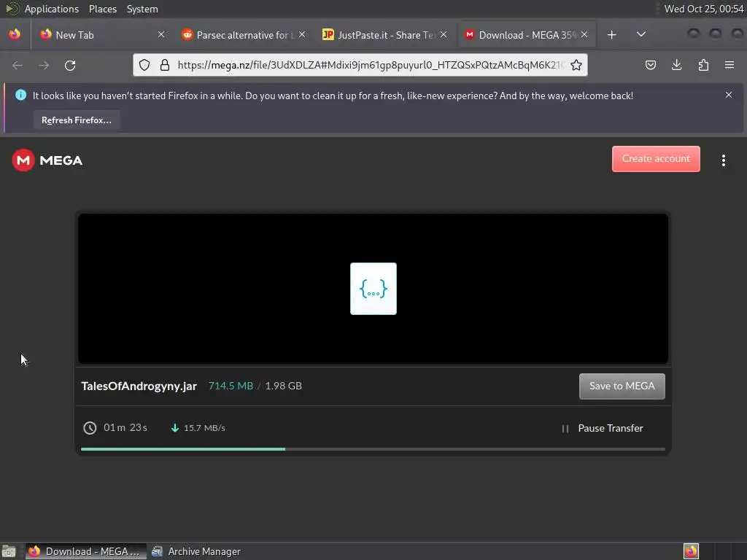Screen dimensions: 747x560
Task: Open the tracking protection shield icon
Action: pos(144,65)
